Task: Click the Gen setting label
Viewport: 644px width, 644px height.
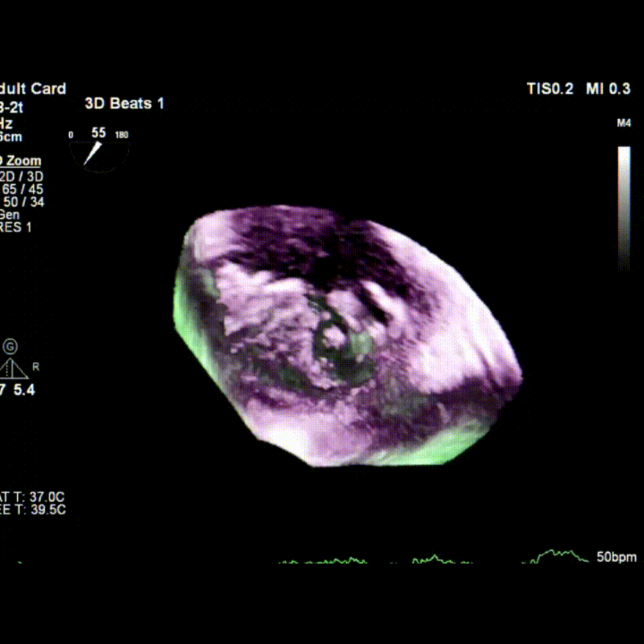Action: tap(11, 215)
